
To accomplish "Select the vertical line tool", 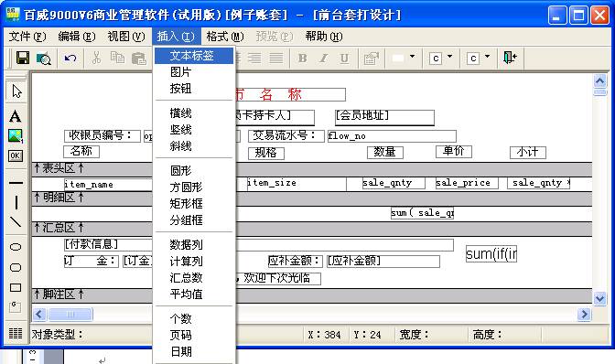I will (16, 202).
